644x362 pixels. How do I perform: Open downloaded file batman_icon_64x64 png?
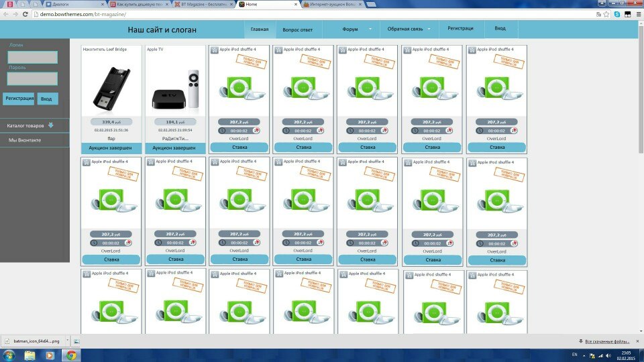click(x=34, y=341)
